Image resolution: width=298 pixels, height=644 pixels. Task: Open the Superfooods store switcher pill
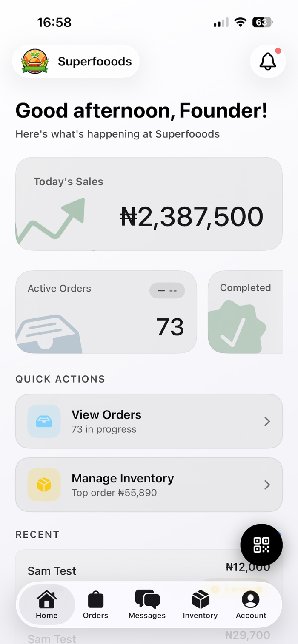click(76, 61)
